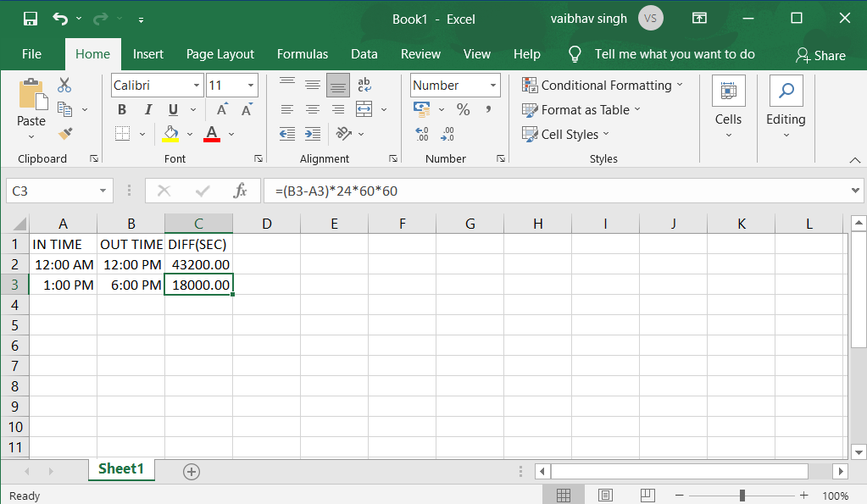867x504 pixels.
Task: Select cell B2 containing 12:00 PM
Action: pyautogui.click(x=131, y=264)
